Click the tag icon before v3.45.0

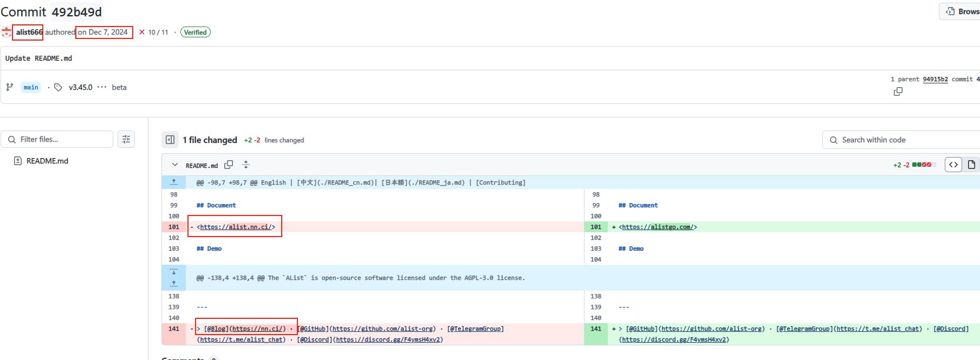(59, 87)
